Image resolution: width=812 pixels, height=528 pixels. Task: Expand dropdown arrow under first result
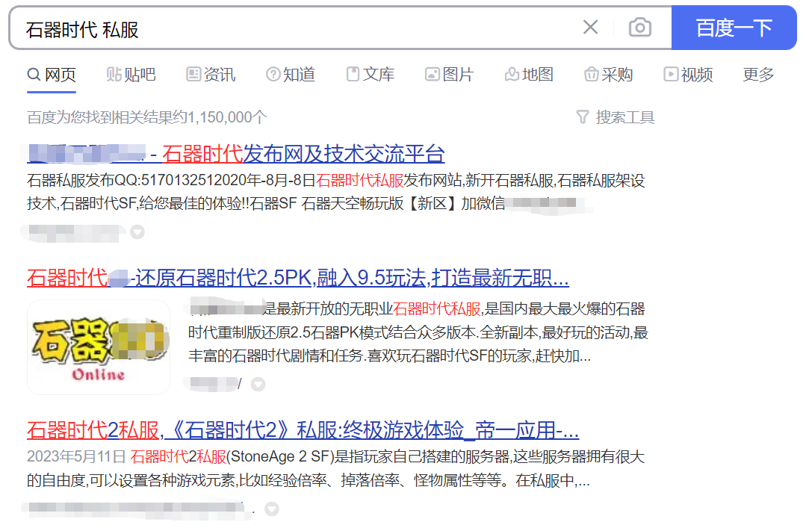point(137,232)
